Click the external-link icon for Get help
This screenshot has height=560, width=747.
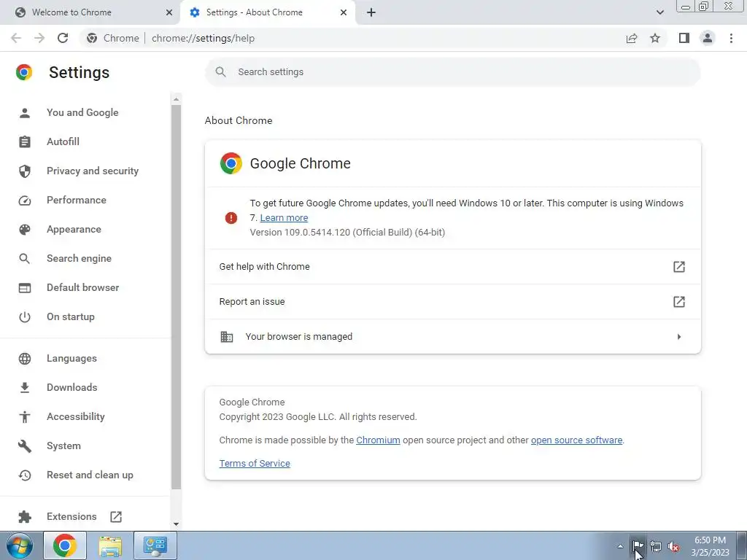(679, 267)
